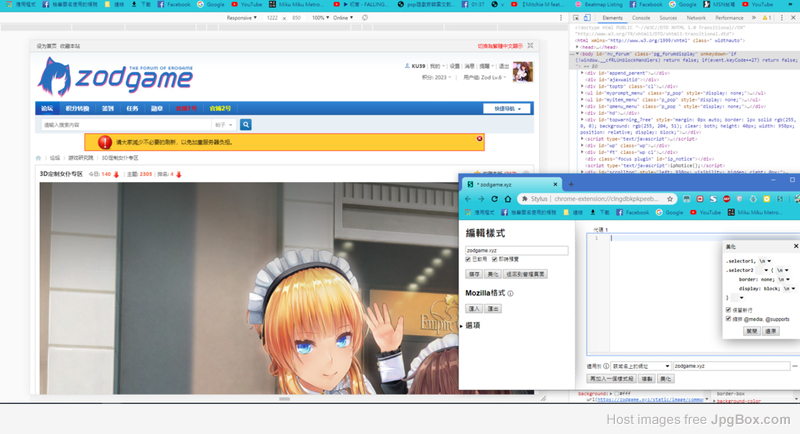Switch to the Console tab in DevTools
Image resolution: width=800 pixels, height=434 pixels.
[641, 18]
